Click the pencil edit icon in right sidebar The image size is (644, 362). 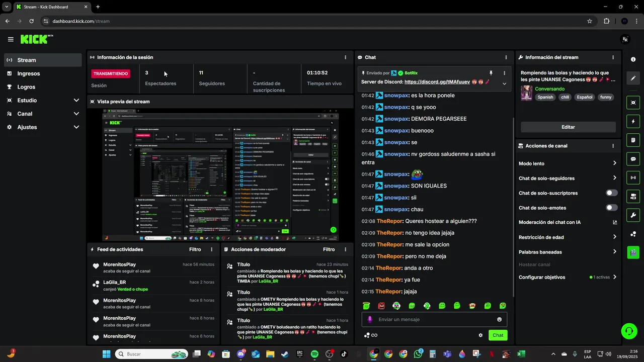coord(633,78)
